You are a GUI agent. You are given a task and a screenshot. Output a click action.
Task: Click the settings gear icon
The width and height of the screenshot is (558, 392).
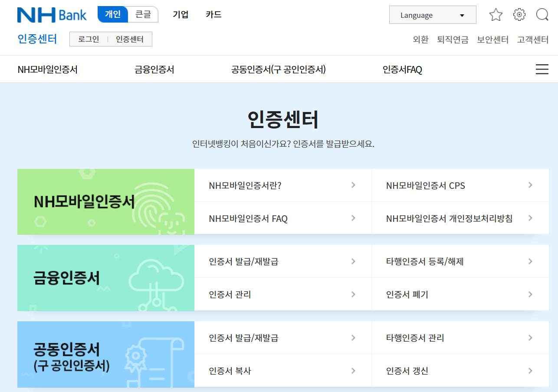pos(519,14)
